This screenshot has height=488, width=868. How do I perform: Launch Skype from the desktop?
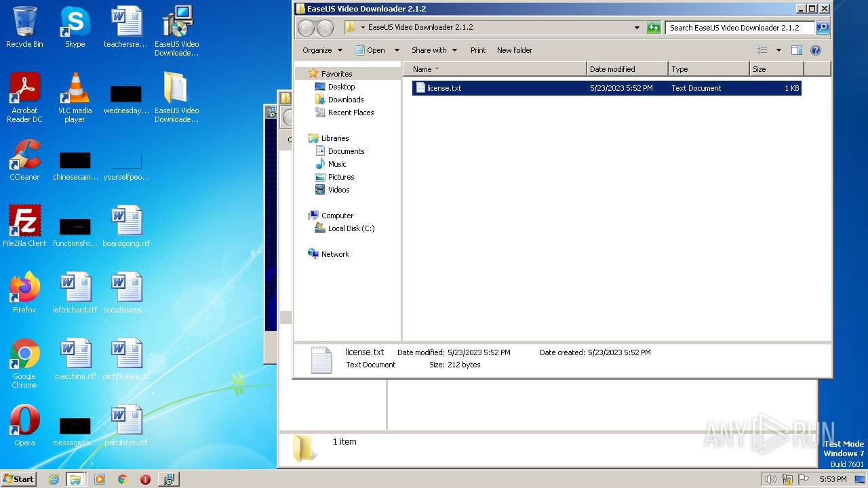pos(75,27)
